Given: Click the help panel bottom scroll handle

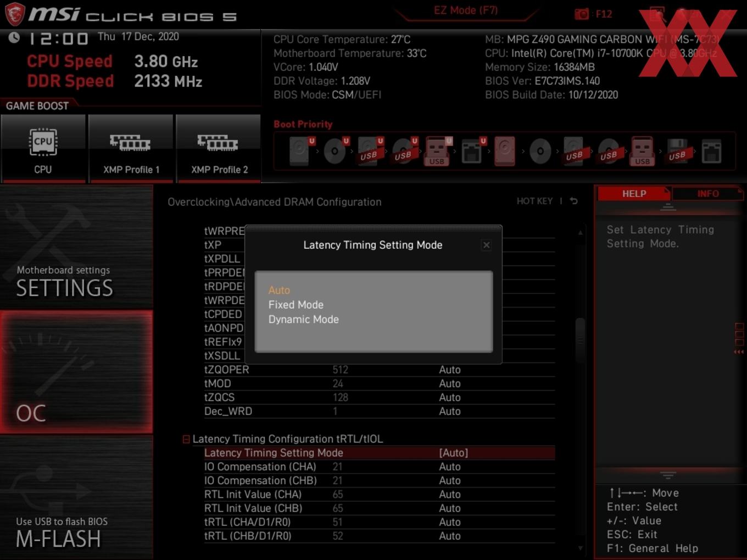Looking at the screenshot, I should 668,475.
